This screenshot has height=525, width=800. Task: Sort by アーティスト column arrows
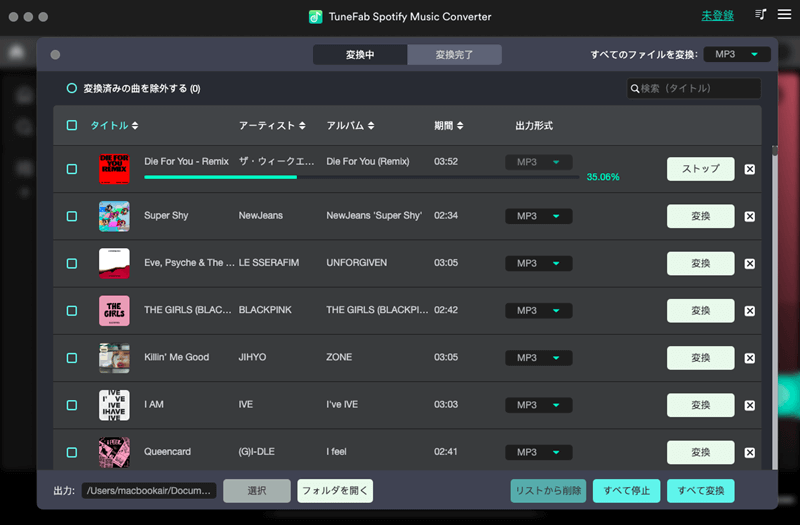click(302, 126)
